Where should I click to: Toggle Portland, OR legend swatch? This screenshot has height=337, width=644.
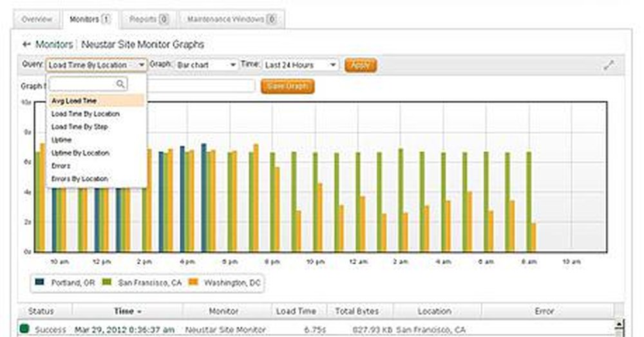click(40, 282)
